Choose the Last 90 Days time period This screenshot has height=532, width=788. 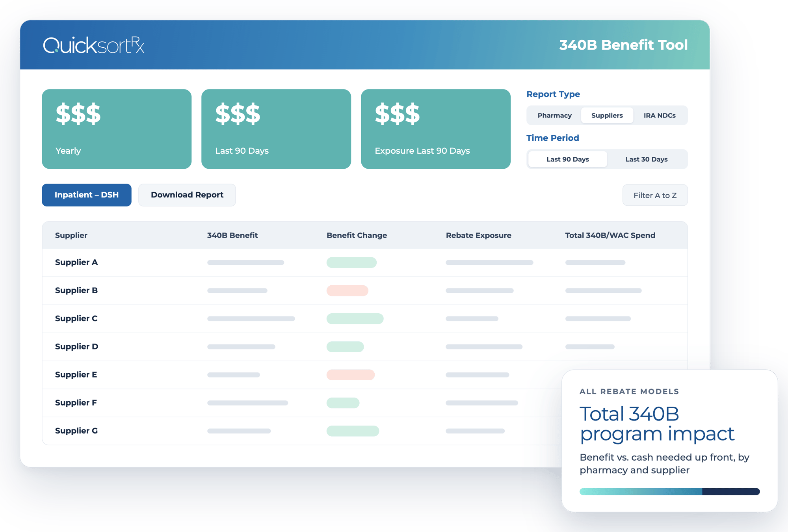point(567,159)
